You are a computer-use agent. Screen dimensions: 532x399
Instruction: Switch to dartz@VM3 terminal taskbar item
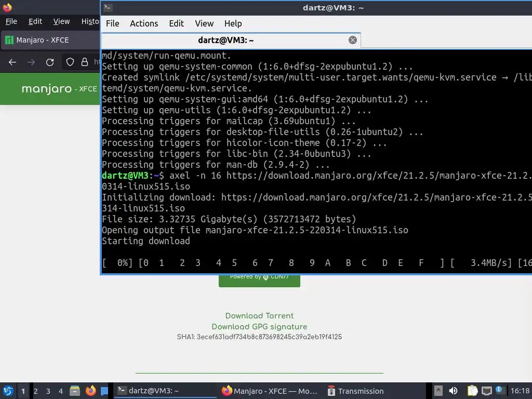point(165,391)
